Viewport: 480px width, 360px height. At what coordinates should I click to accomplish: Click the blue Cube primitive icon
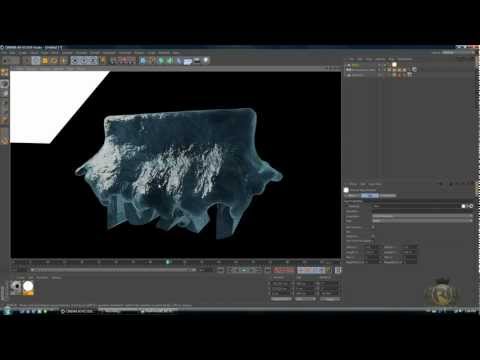point(143,60)
